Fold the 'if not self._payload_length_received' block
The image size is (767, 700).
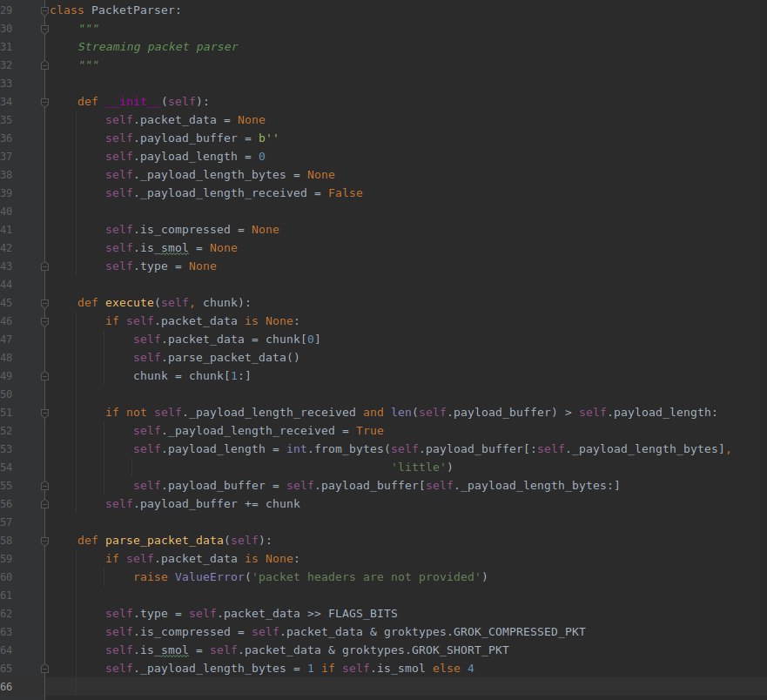pos(44,413)
